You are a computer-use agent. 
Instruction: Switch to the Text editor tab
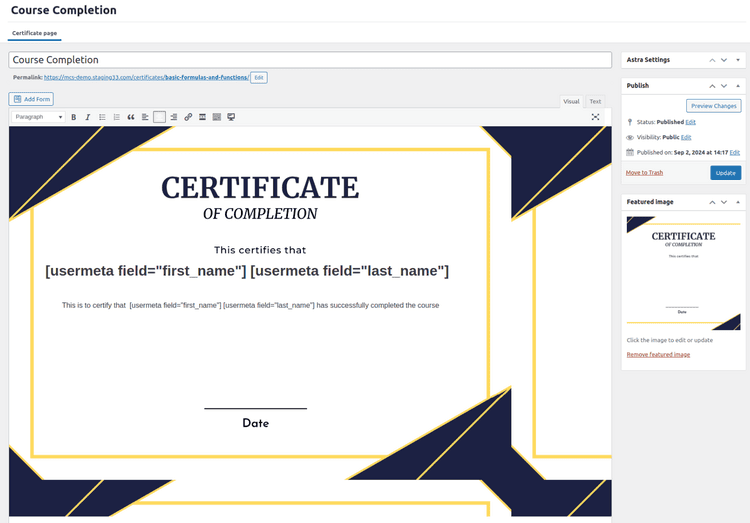(595, 101)
